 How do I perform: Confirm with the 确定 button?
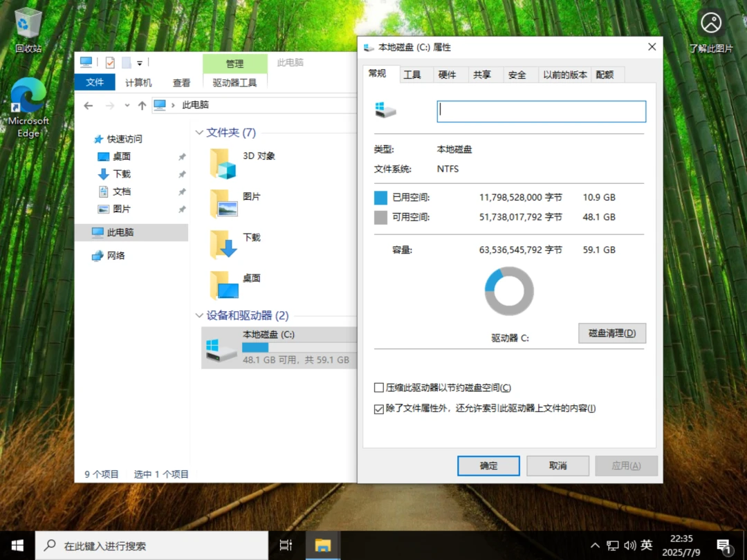pos(488,466)
